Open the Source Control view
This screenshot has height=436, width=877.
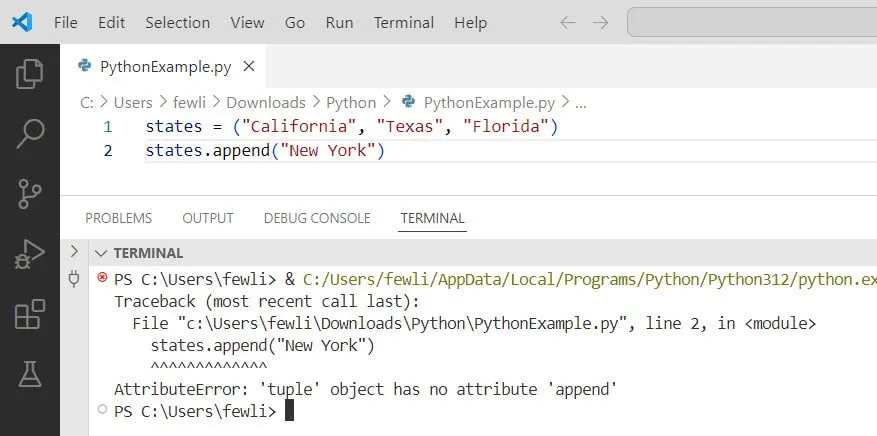(30, 194)
